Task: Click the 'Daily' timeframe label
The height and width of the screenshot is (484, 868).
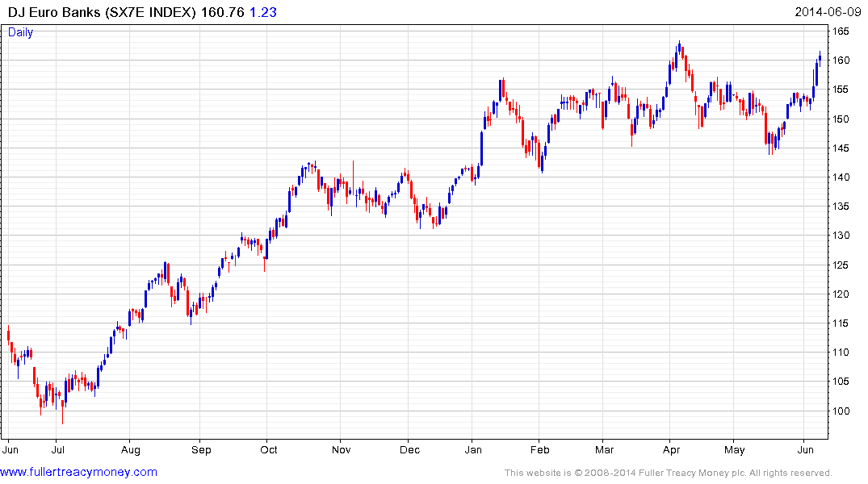Action: (x=20, y=32)
